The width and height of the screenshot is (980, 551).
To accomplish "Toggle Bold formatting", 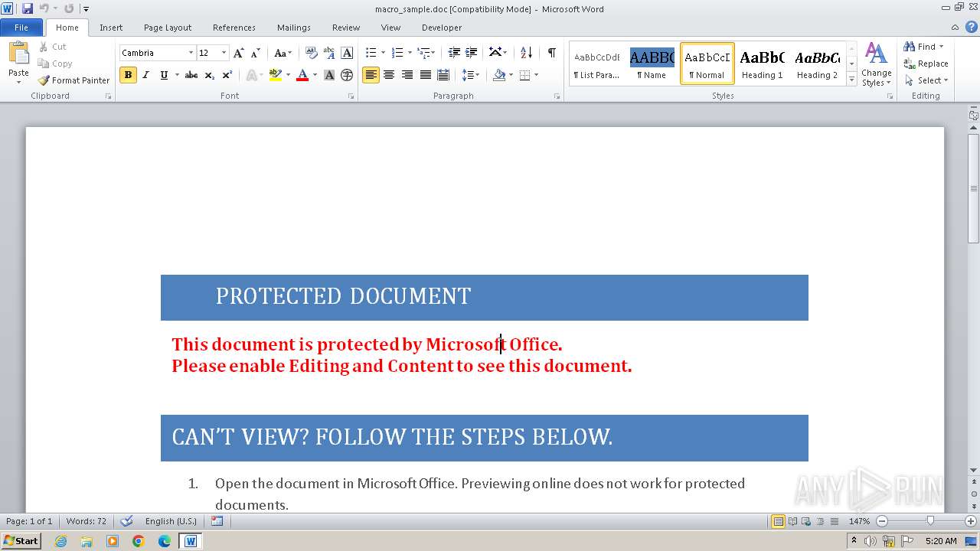I will 128,75.
